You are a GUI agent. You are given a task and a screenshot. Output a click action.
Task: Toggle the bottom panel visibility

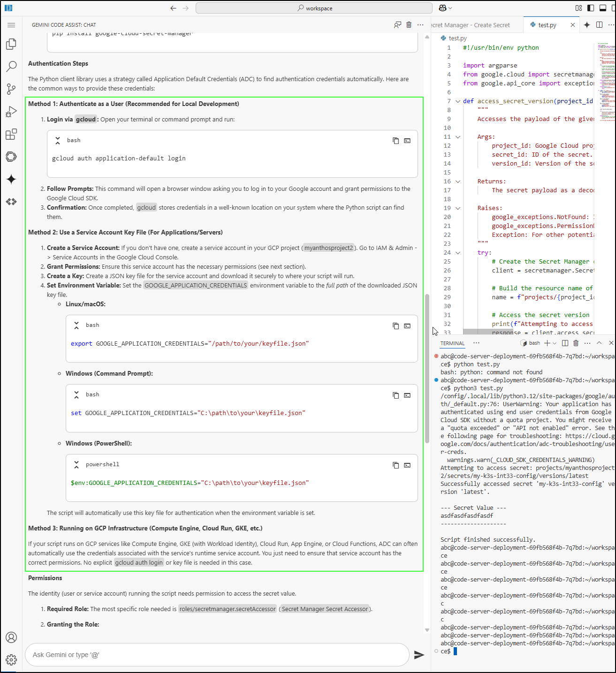pyautogui.click(x=603, y=8)
